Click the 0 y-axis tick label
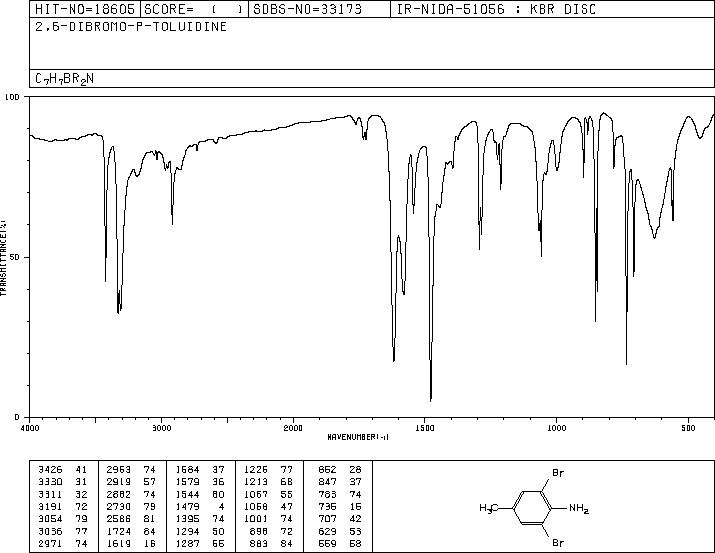This screenshot has width=715, height=553. [x=17, y=417]
